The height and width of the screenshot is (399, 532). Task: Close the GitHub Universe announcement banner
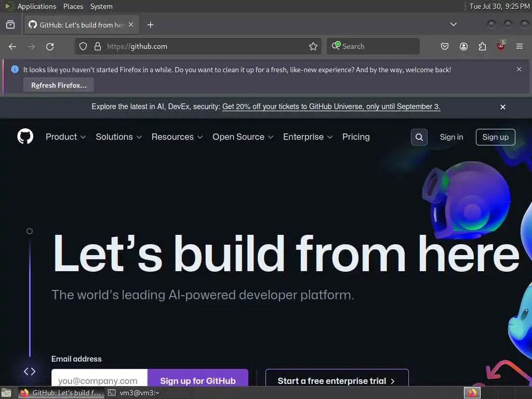(x=503, y=107)
